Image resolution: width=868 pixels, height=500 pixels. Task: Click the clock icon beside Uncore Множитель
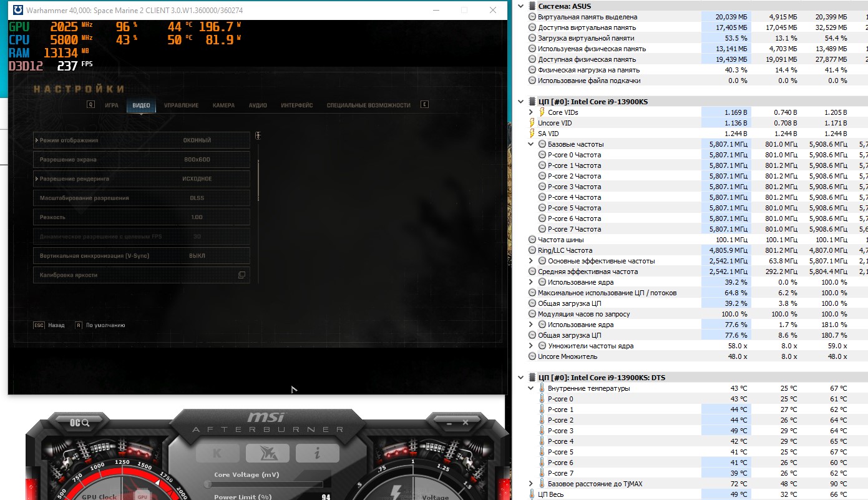click(x=532, y=356)
